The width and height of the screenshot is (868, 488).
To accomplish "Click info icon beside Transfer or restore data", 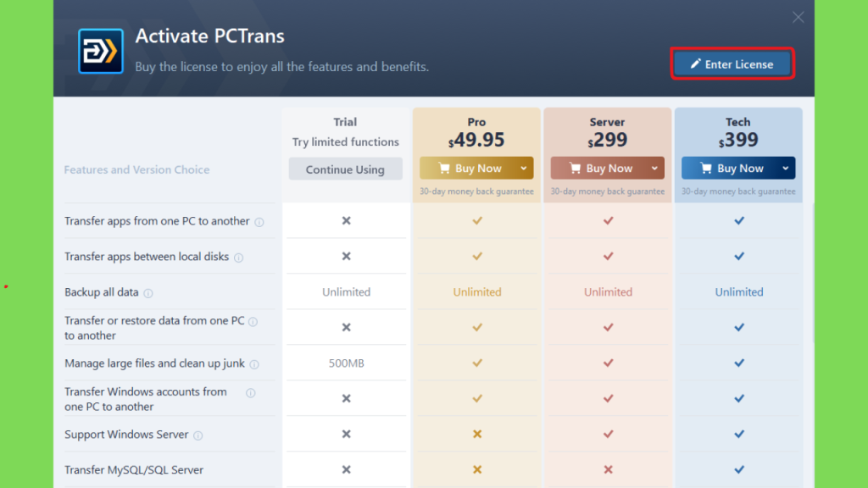I will [253, 322].
